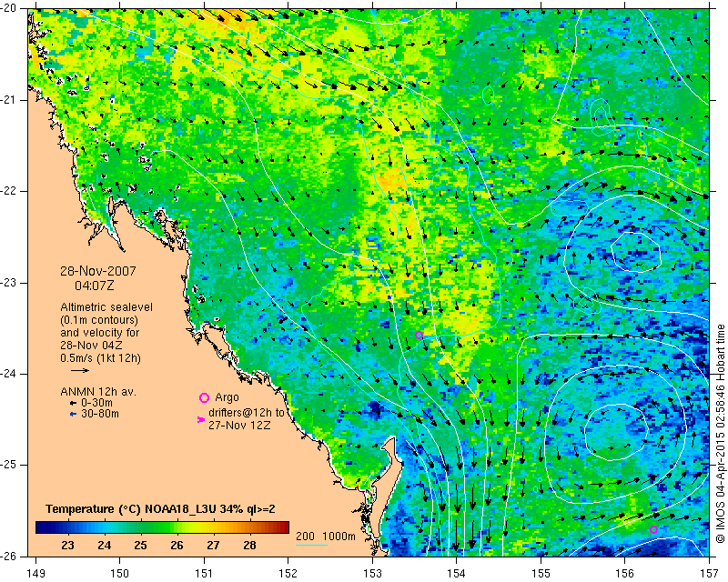The image size is (728, 582).
Task: Click the color bar value 25
Action: tap(140, 545)
